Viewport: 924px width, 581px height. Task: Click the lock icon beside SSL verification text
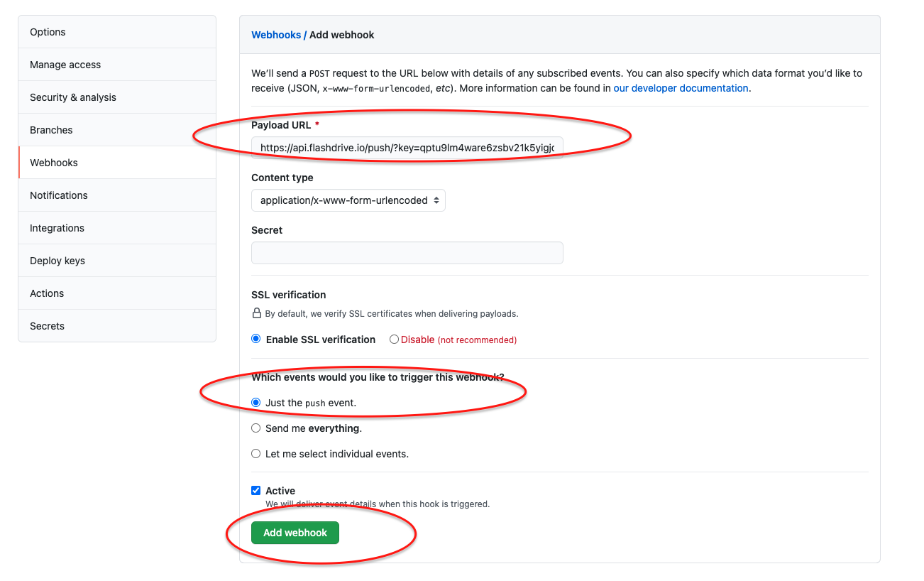[x=256, y=313]
